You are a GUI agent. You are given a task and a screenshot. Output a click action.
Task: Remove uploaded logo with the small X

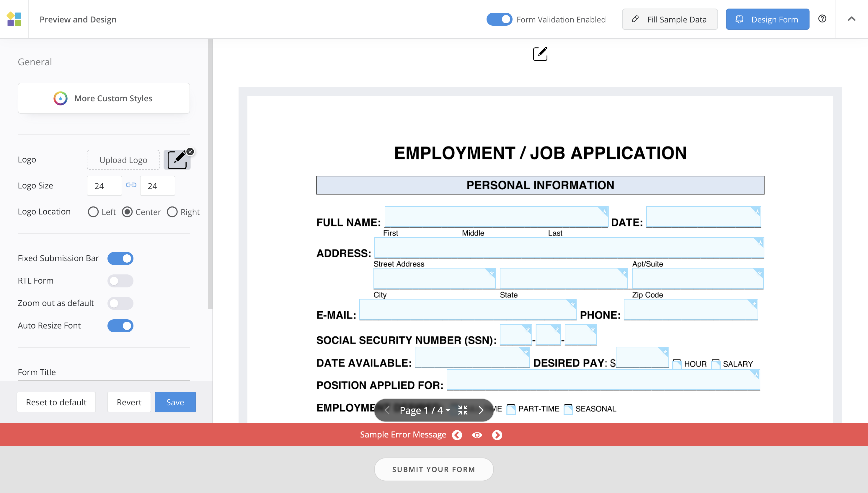click(x=190, y=152)
